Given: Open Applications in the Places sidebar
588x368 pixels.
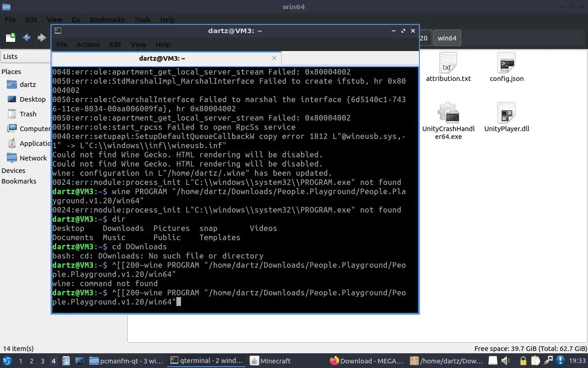Looking at the screenshot, I should (x=28, y=144).
